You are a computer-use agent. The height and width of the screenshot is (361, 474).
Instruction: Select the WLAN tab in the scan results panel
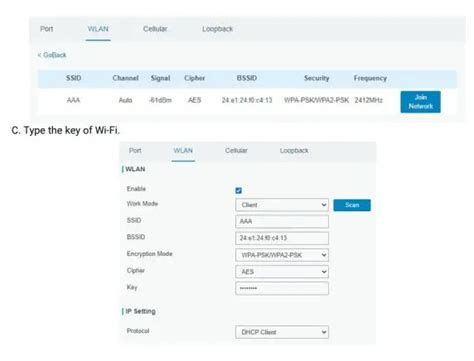[x=98, y=29]
